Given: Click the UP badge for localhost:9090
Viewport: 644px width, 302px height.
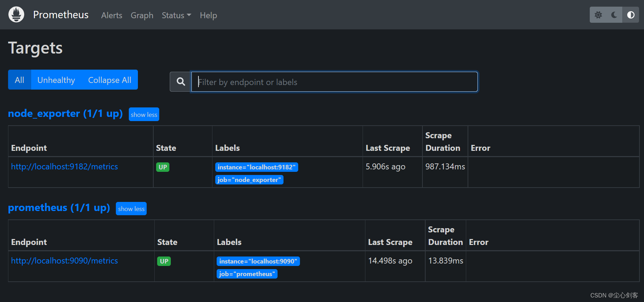Looking at the screenshot, I should [164, 261].
